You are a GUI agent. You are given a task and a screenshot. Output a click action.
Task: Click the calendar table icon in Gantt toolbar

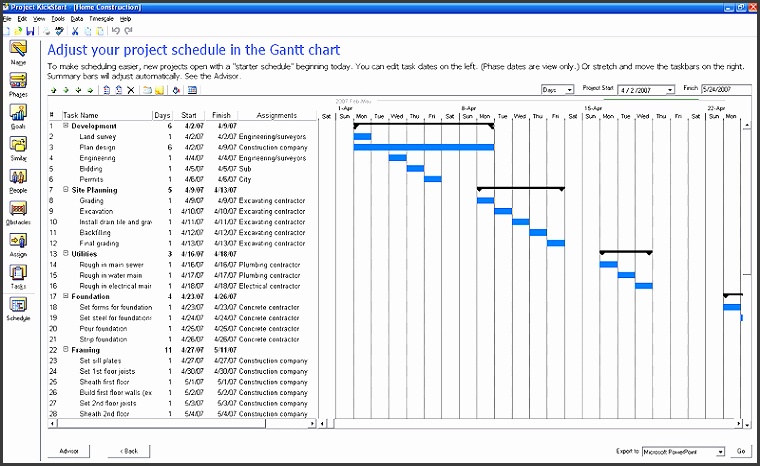click(192, 90)
